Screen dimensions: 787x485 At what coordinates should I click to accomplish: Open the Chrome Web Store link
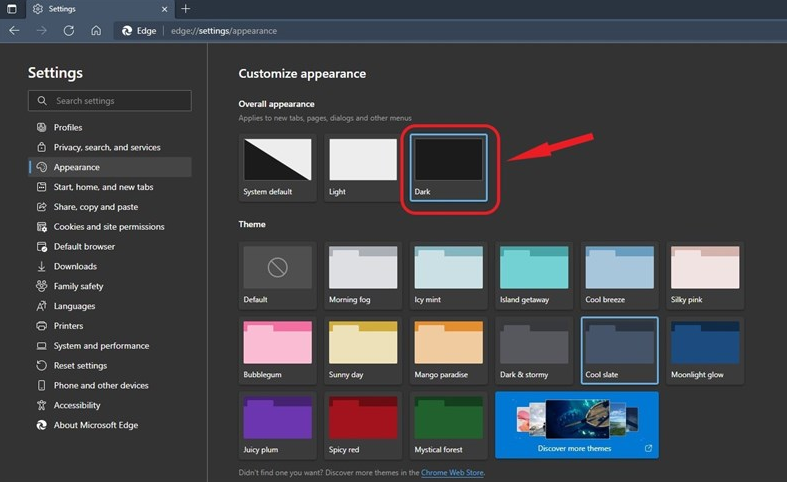(452, 472)
